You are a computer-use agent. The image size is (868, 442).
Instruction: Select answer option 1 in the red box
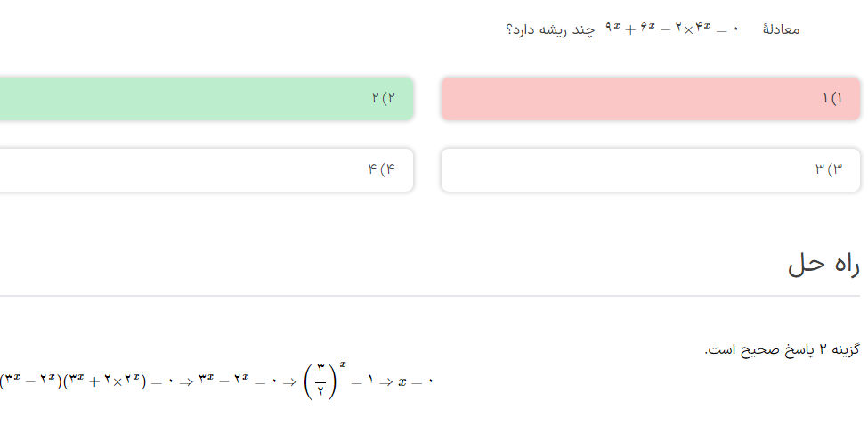tap(650, 98)
